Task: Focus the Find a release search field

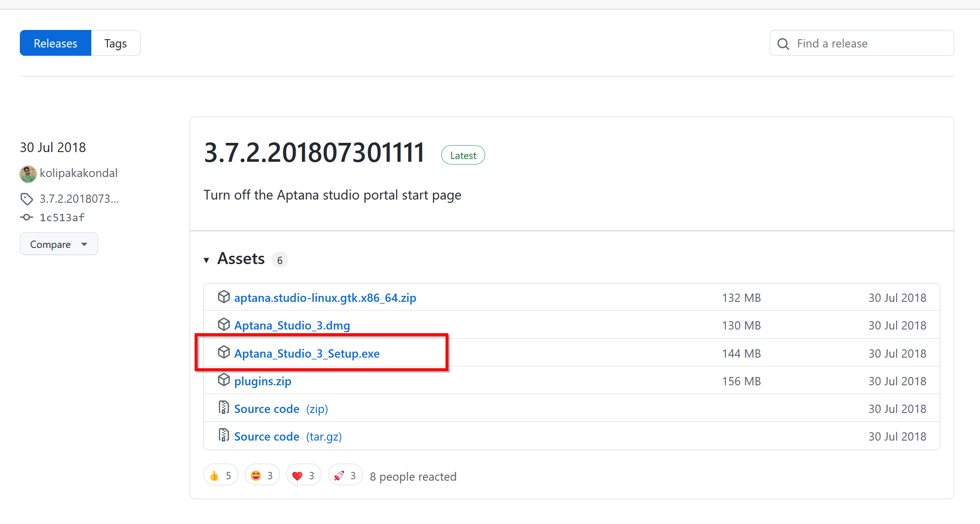Action: pyautogui.click(x=861, y=43)
